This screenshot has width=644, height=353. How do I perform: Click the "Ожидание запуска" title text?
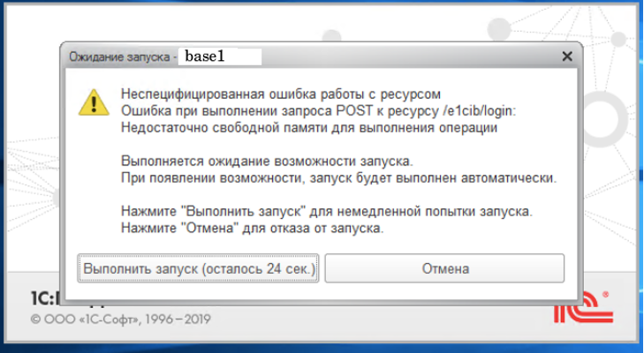(119, 56)
